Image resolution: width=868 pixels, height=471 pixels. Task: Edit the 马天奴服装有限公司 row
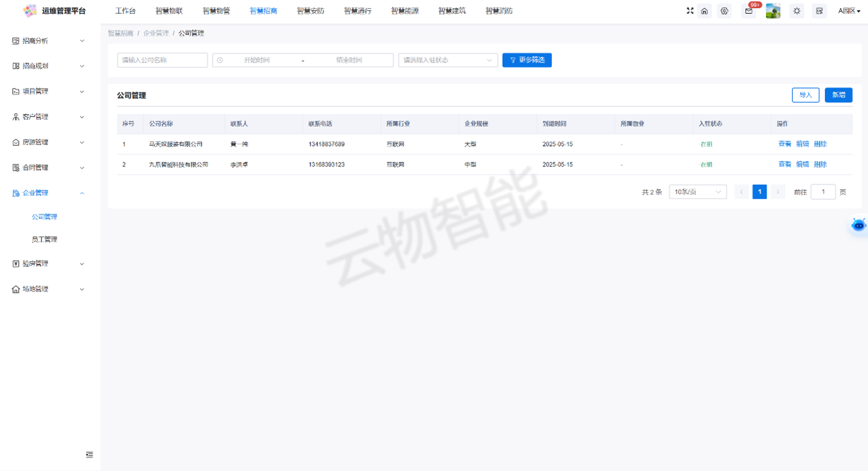click(802, 144)
